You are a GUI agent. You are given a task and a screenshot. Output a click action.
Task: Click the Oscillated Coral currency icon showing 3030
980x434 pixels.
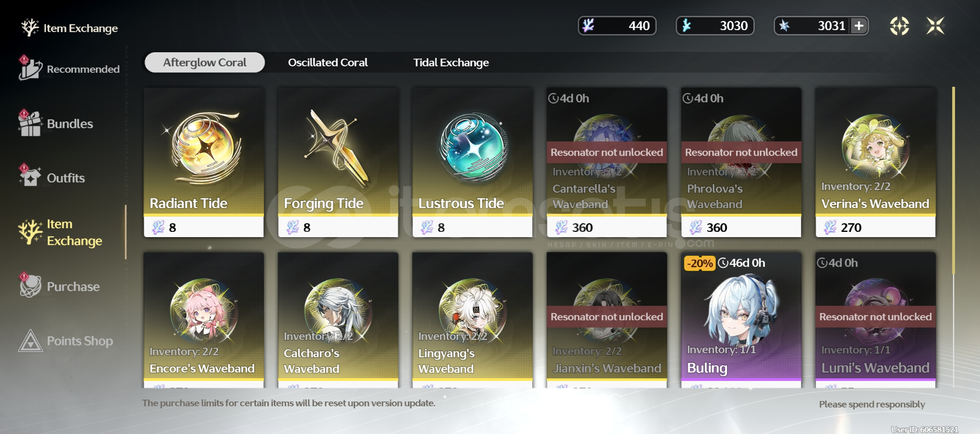(x=687, y=26)
